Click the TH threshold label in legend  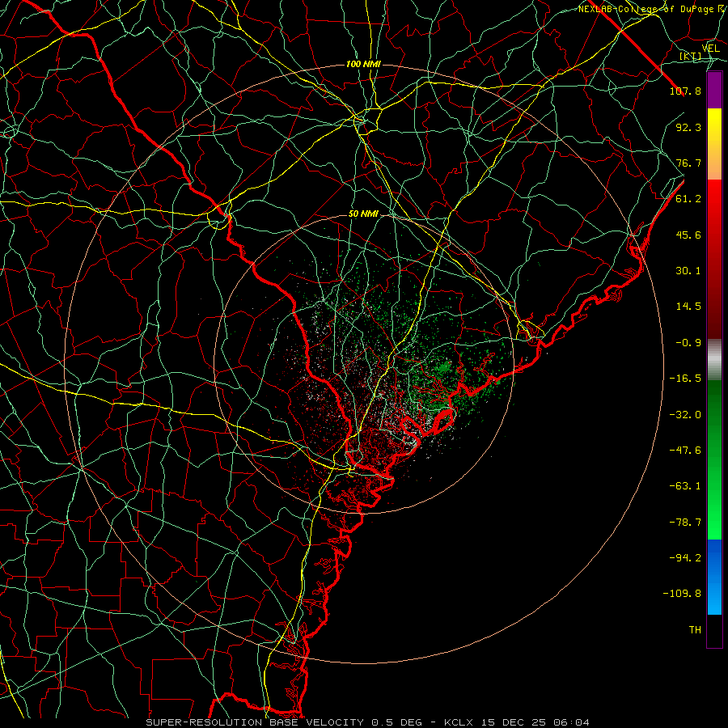pos(695,630)
